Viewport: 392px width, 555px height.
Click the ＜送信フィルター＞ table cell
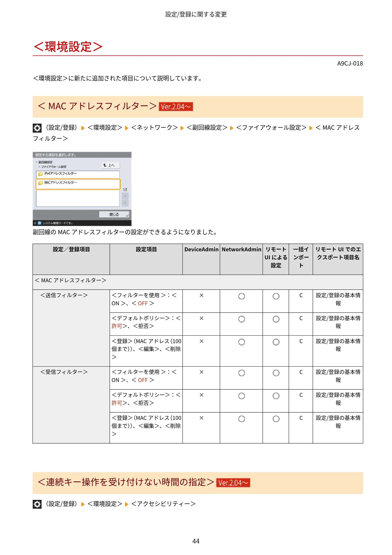pyautogui.click(x=71, y=328)
